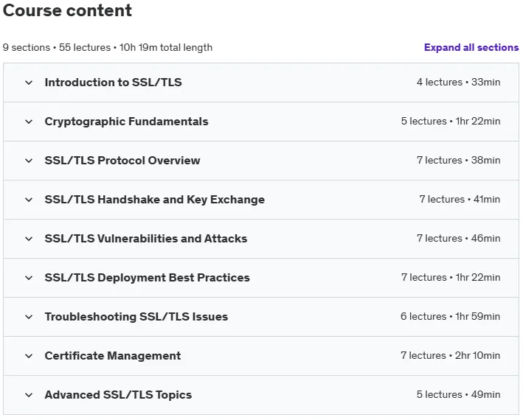Expand Cryptographic Fundamentals chevron arrow
Image resolution: width=523 pixels, height=420 pixels.
(x=29, y=122)
